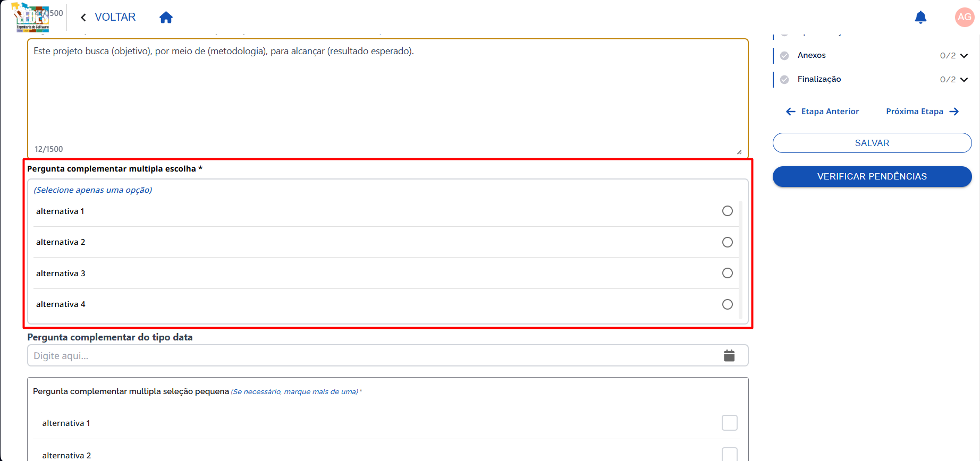Screen dimensions: 980x461
Task: Click the SALVAR button
Action: 872,143
